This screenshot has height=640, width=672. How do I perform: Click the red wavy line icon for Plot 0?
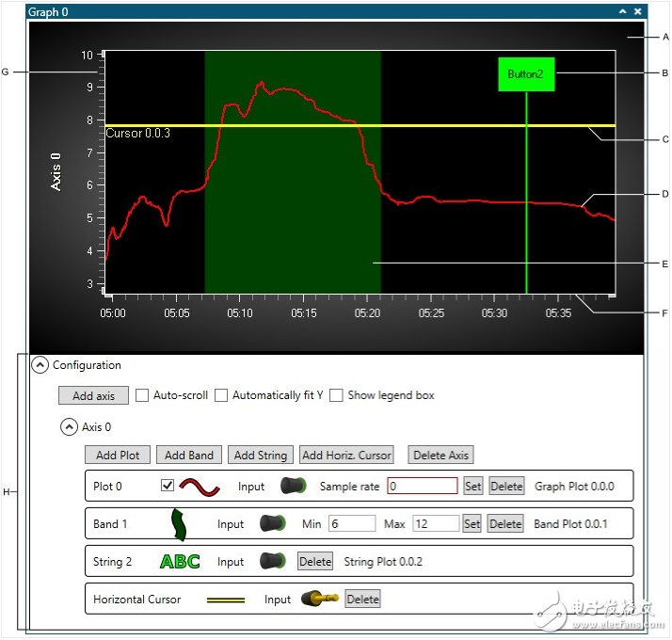pyautogui.click(x=200, y=487)
